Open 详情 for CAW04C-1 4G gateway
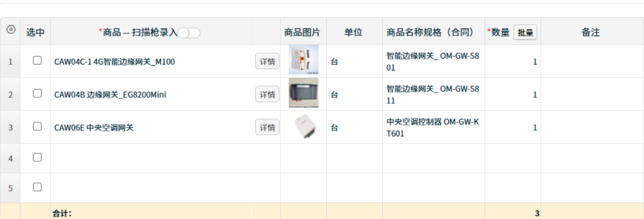The image size is (644, 219). (267, 61)
